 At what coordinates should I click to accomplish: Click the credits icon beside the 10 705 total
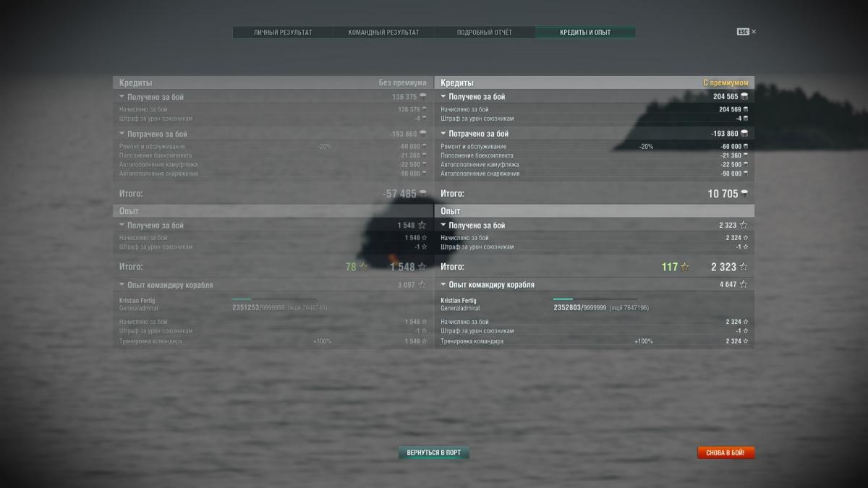tap(744, 194)
